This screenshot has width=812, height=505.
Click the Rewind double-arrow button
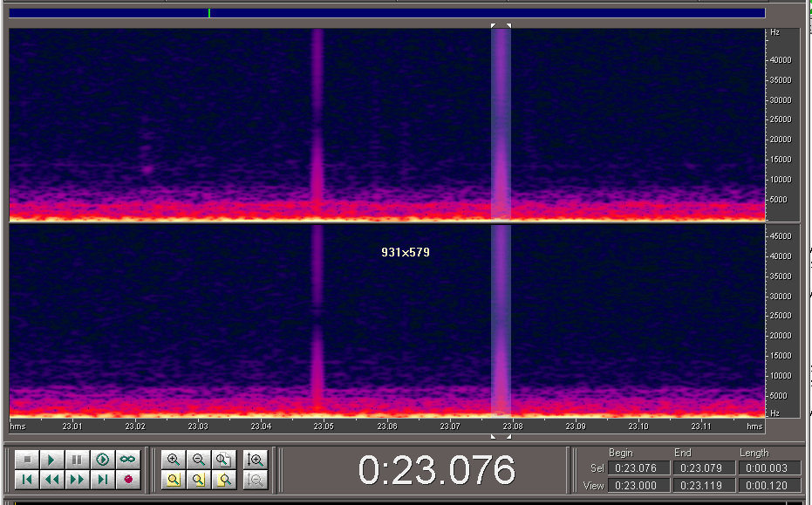[51, 480]
